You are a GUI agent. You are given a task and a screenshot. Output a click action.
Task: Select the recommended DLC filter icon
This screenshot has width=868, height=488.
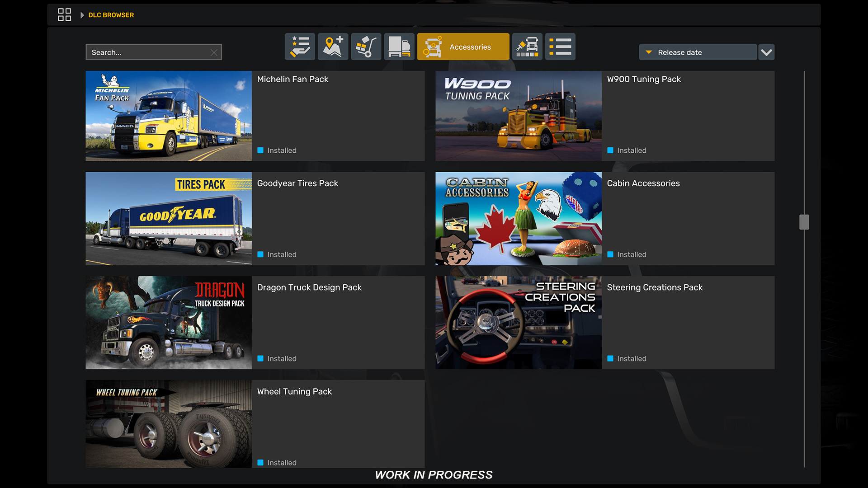(300, 47)
